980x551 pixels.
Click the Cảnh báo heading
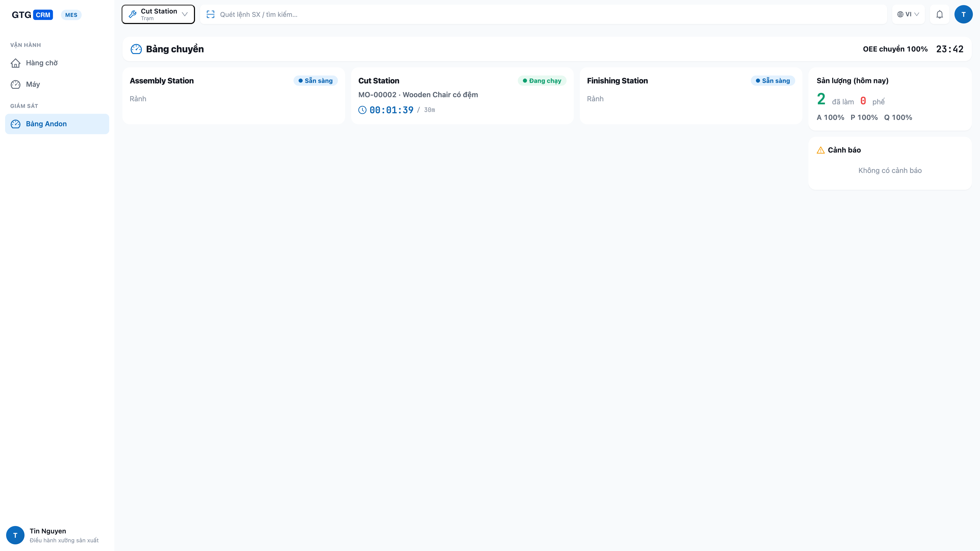[x=844, y=150]
